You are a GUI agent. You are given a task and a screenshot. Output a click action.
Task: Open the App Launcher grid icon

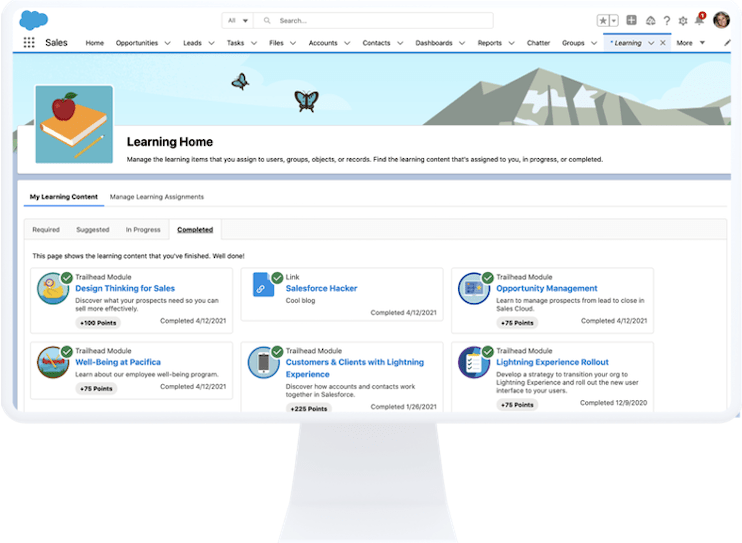tap(29, 43)
